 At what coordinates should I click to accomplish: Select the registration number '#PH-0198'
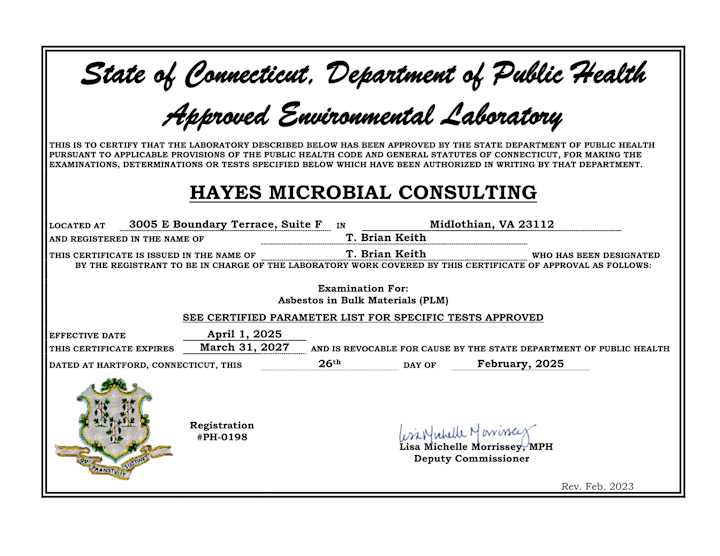pos(222,437)
